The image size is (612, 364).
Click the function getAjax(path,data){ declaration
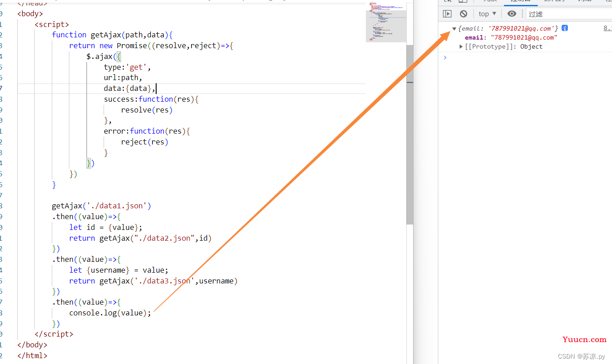click(x=112, y=35)
